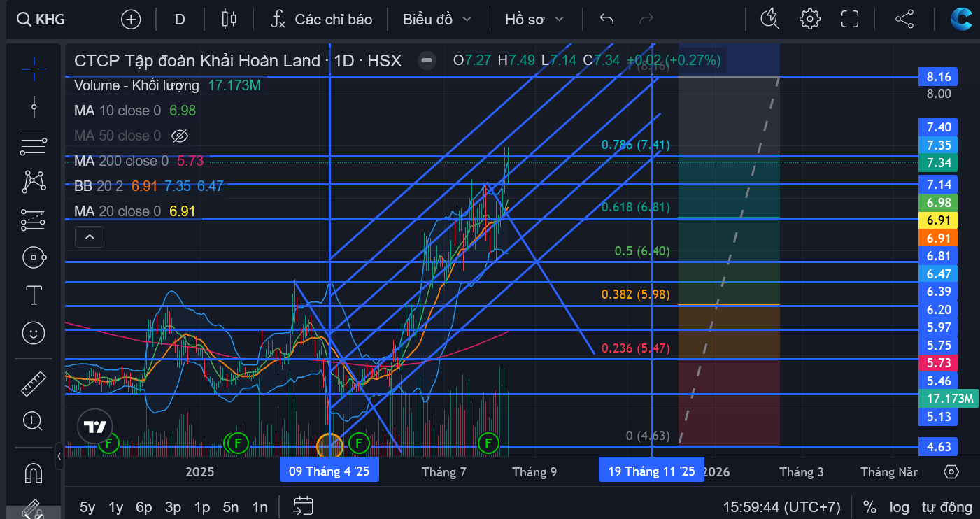Viewport: 980px width, 519px height.
Task: Open time axis settings hexagon icon
Action: pos(951,472)
